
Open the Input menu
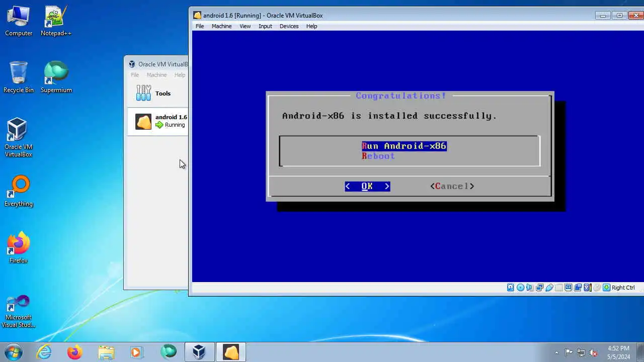point(265,26)
